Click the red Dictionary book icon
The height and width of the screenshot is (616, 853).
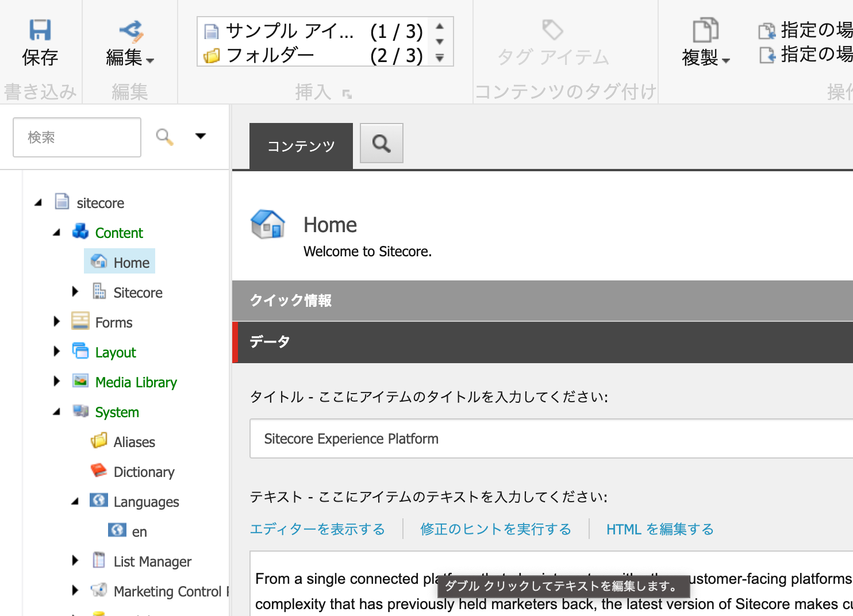(x=99, y=470)
